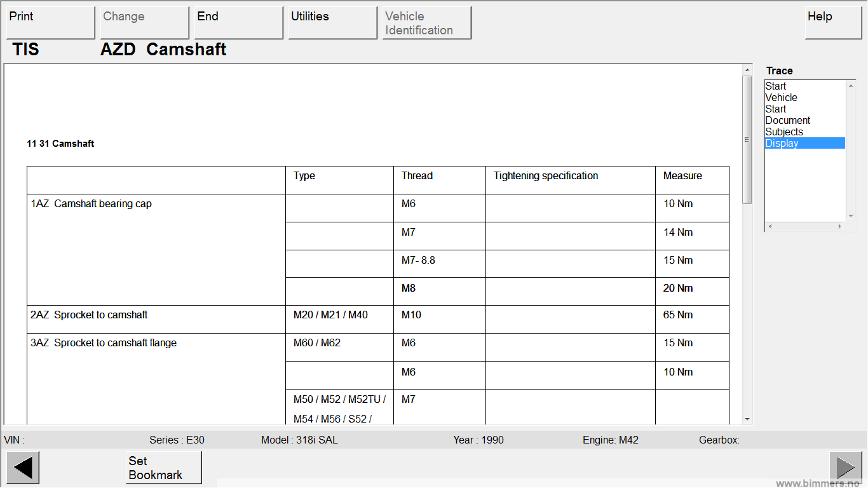Click Trace list scroll down arrow
This screenshot has width=868, height=488.
(x=851, y=216)
